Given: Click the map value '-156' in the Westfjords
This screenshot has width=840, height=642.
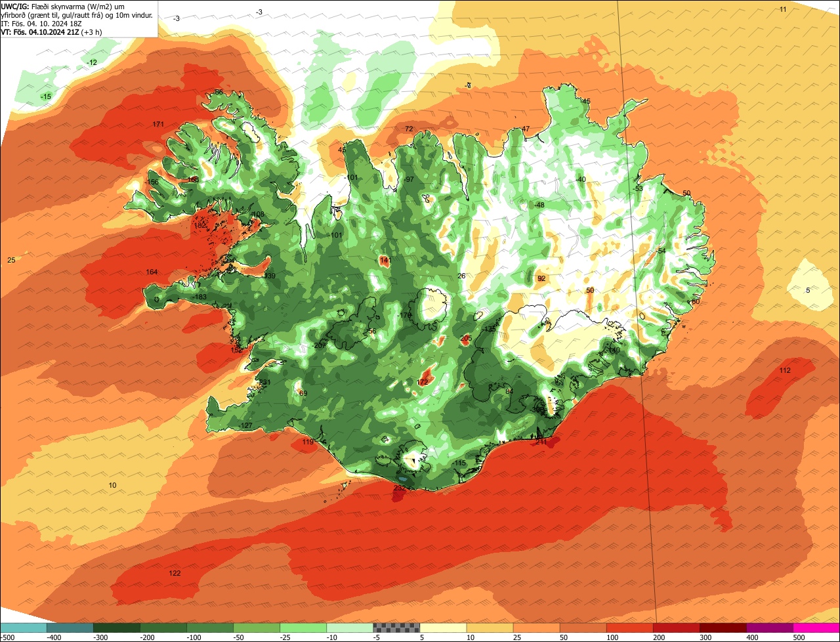Looking at the screenshot, I should click(x=152, y=182).
